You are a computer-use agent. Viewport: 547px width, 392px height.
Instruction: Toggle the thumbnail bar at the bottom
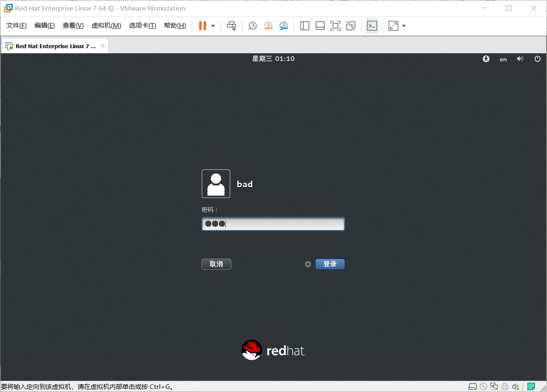pos(320,26)
